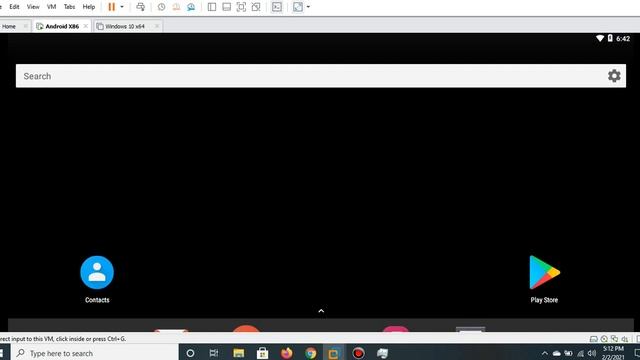Click the OneDrive cloud tray icon
640x360 pixels.
click(x=556, y=353)
